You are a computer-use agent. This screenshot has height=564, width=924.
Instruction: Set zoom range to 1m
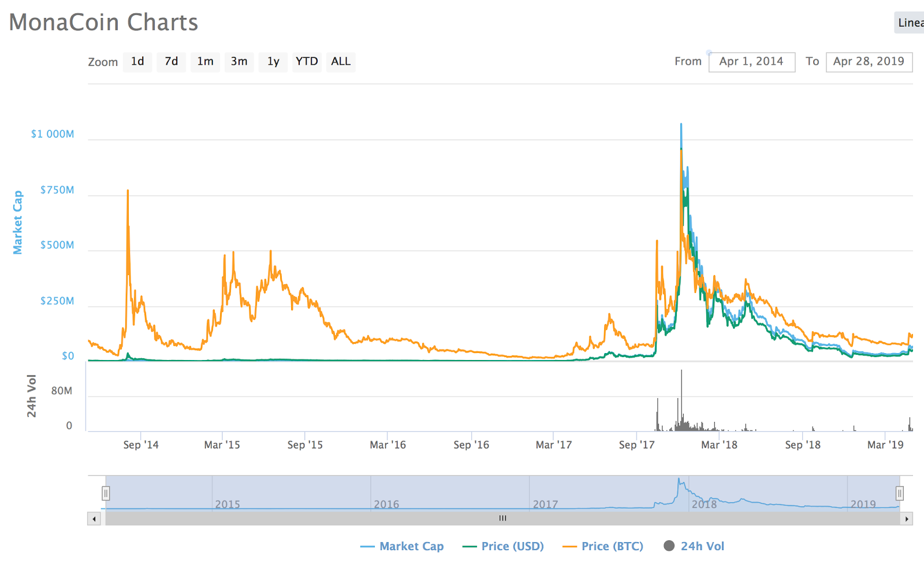tap(205, 61)
